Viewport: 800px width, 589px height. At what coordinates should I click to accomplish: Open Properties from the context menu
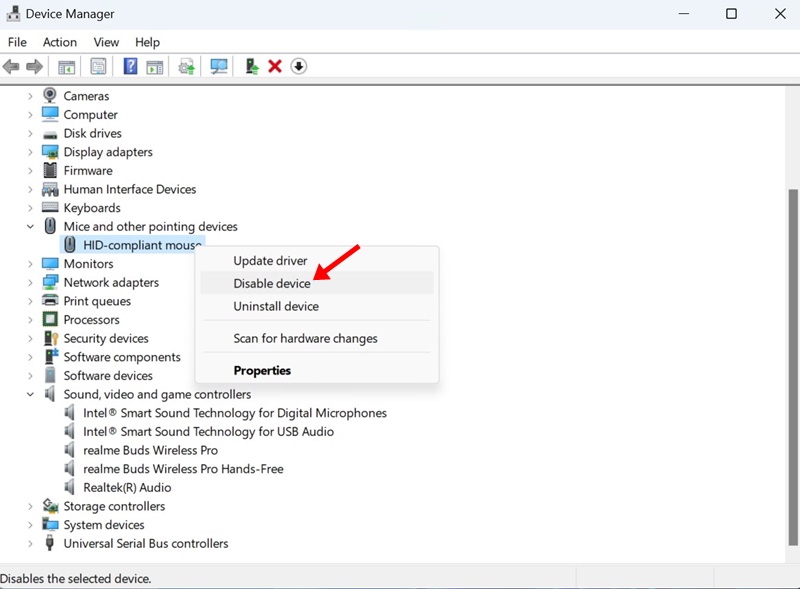pos(262,371)
